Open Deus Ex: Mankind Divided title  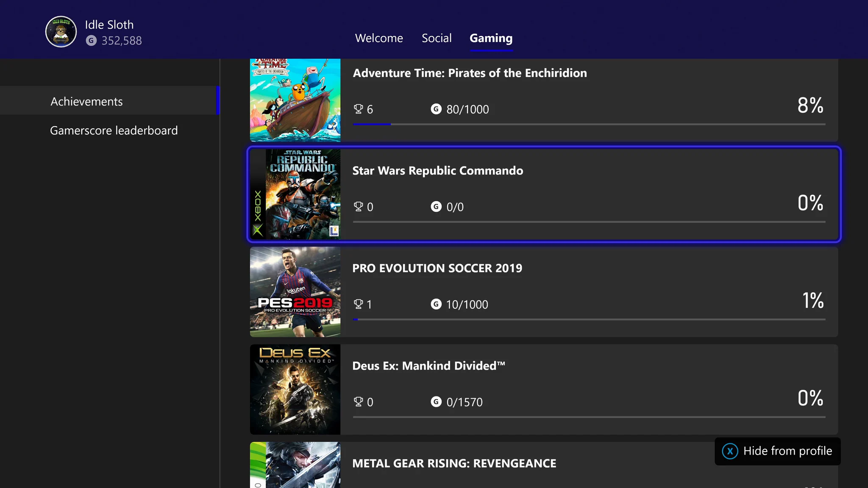tap(428, 366)
